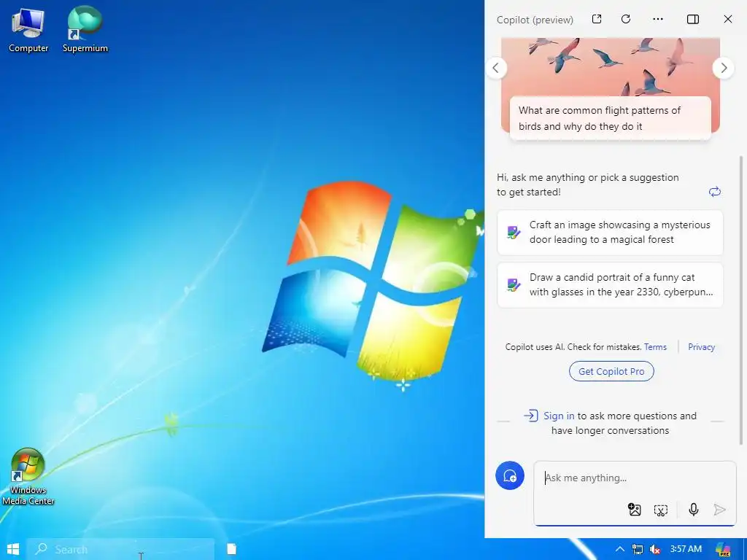Click the Copilot (preview) title text

coord(535,20)
